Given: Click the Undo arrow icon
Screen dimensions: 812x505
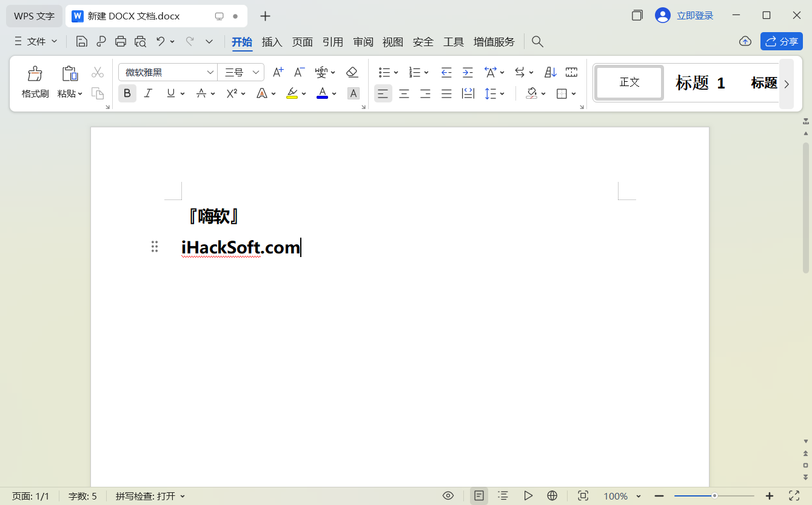Looking at the screenshot, I should pos(160,41).
